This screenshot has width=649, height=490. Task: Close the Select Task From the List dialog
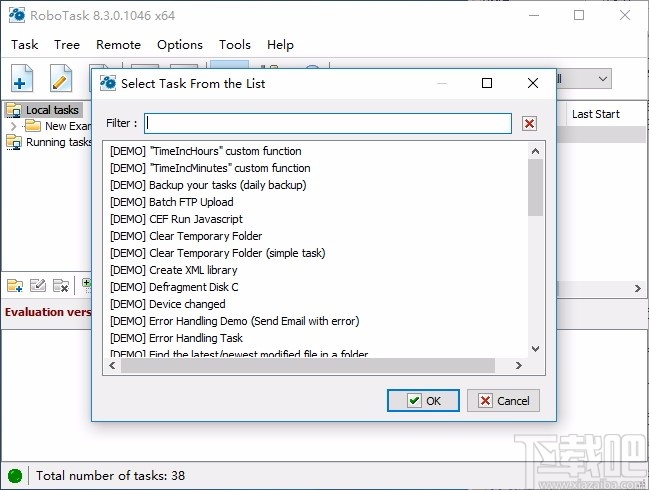pyautogui.click(x=533, y=83)
